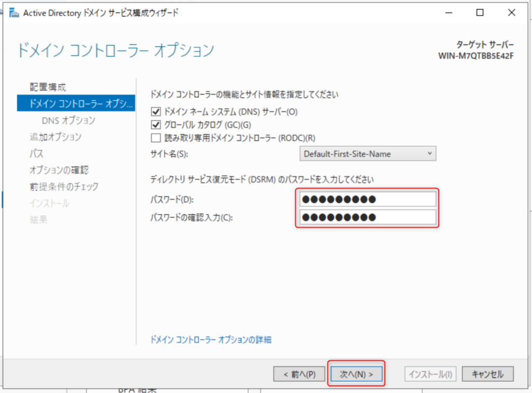
Task: Go to DNS オプション step
Action: click(x=68, y=120)
